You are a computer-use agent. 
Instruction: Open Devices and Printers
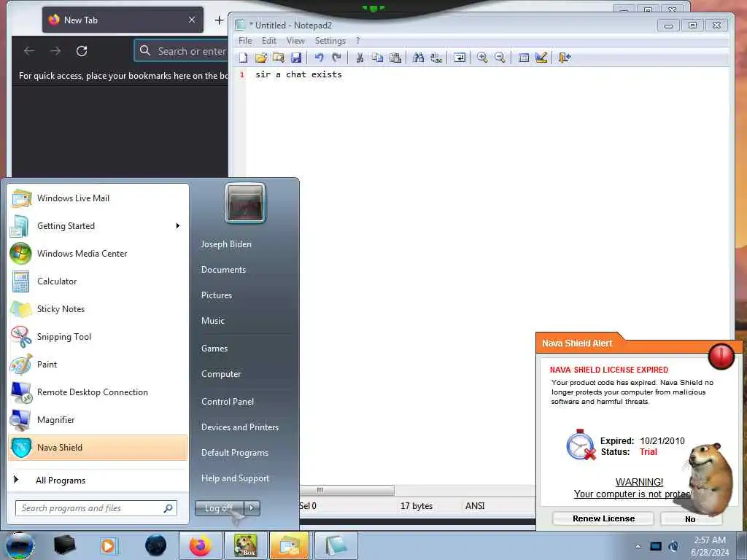click(x=240, y=427)
